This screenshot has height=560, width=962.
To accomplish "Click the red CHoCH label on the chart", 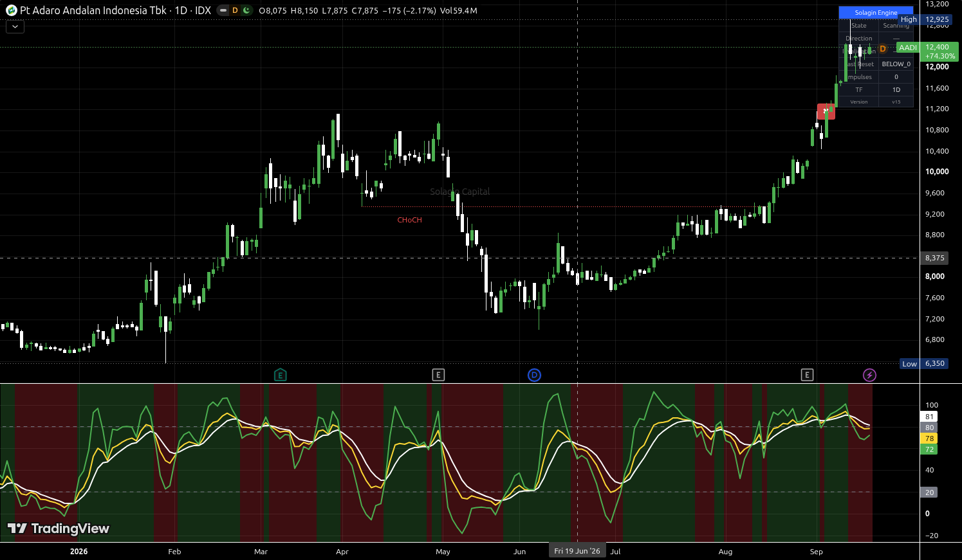I will 410,220.
